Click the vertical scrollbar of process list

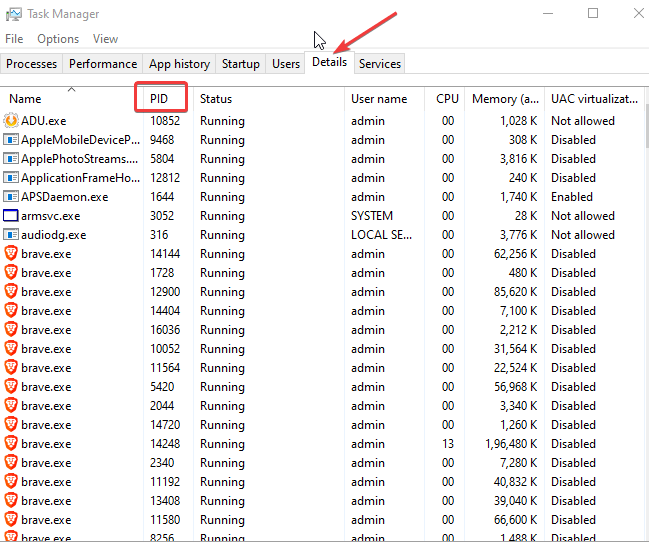tap(643, 300)
